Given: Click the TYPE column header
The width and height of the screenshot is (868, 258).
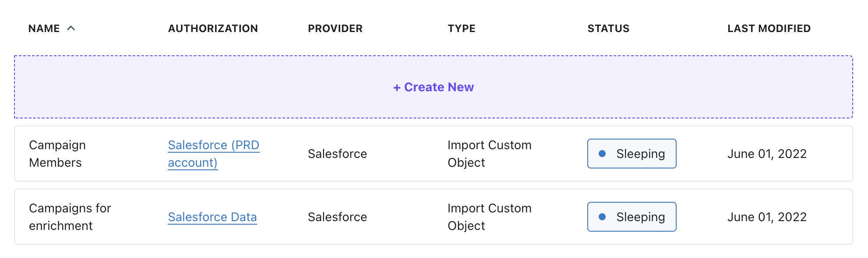Looking at the screenshot, I should (x=461, y=29).
